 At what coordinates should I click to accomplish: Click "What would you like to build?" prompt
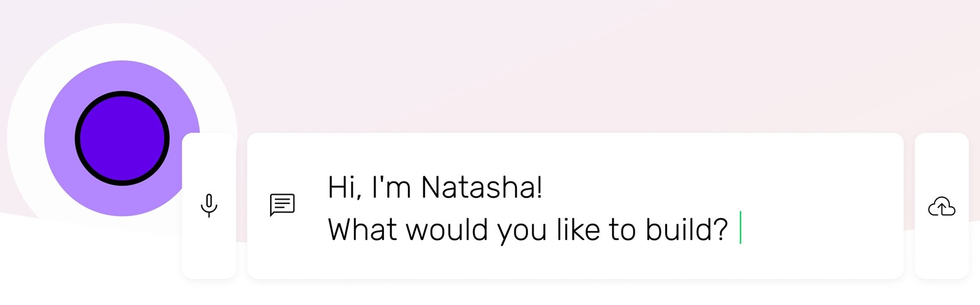point(528,230)
